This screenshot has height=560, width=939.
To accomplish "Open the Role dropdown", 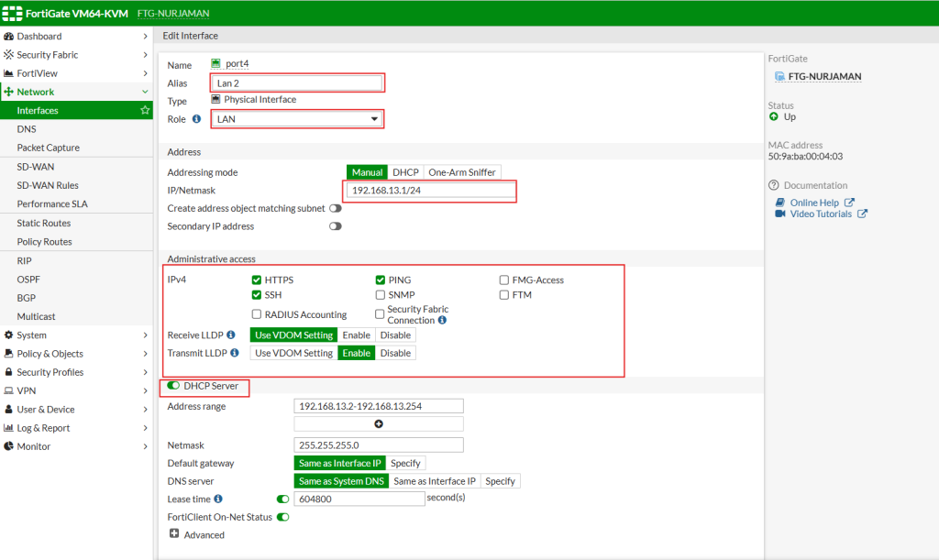I will point(296,119).
